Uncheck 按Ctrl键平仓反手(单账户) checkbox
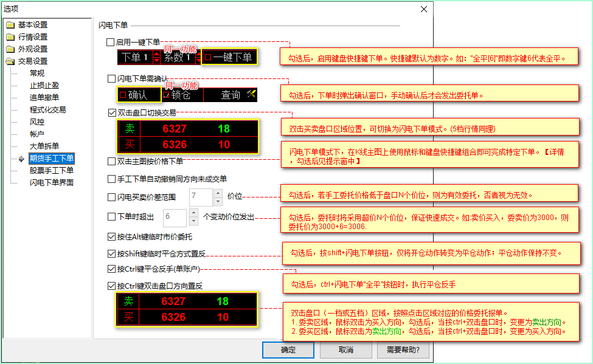Viewport: 593px width, 364px height. point(111,269)
